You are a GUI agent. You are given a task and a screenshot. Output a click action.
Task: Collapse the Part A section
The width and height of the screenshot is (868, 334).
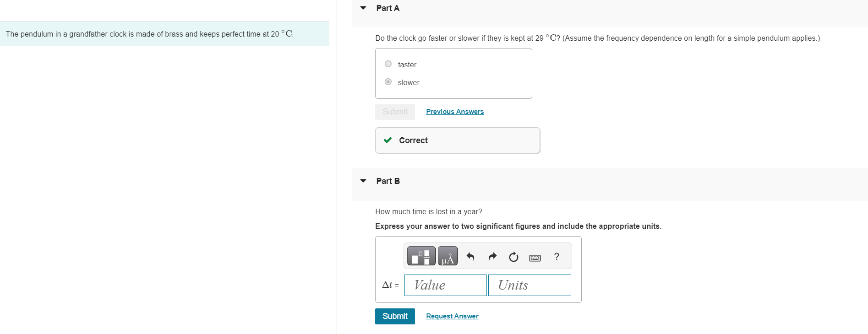363,8
